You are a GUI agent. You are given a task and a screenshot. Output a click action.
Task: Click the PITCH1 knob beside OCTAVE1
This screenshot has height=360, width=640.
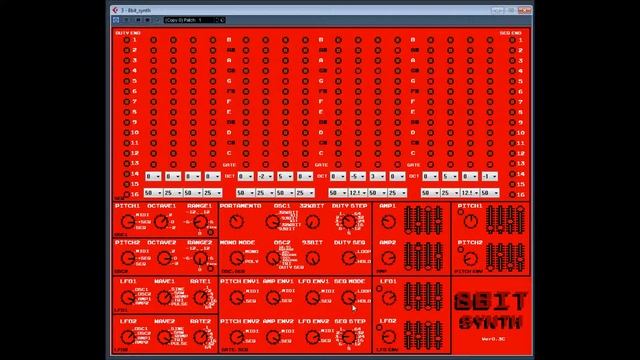(x=128, y=222)
